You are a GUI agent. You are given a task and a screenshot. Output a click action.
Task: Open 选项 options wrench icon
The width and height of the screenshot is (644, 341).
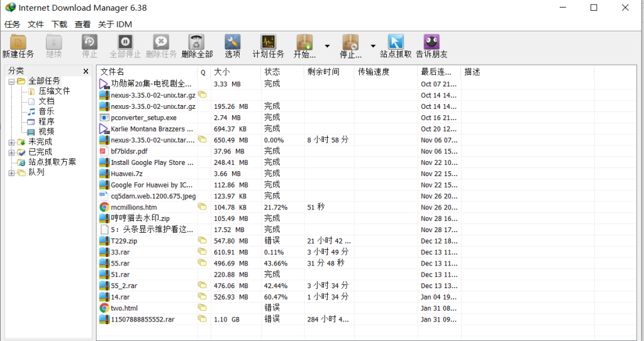click(x=233, y=42)
